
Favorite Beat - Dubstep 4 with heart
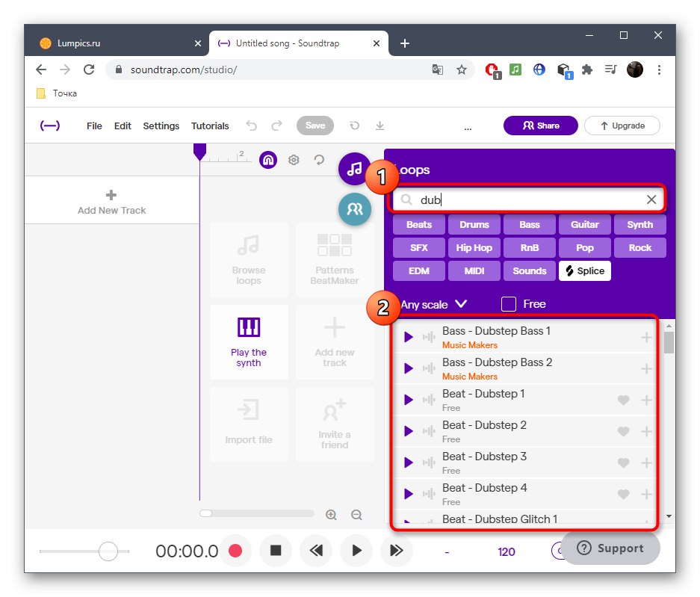click(624, 495)
